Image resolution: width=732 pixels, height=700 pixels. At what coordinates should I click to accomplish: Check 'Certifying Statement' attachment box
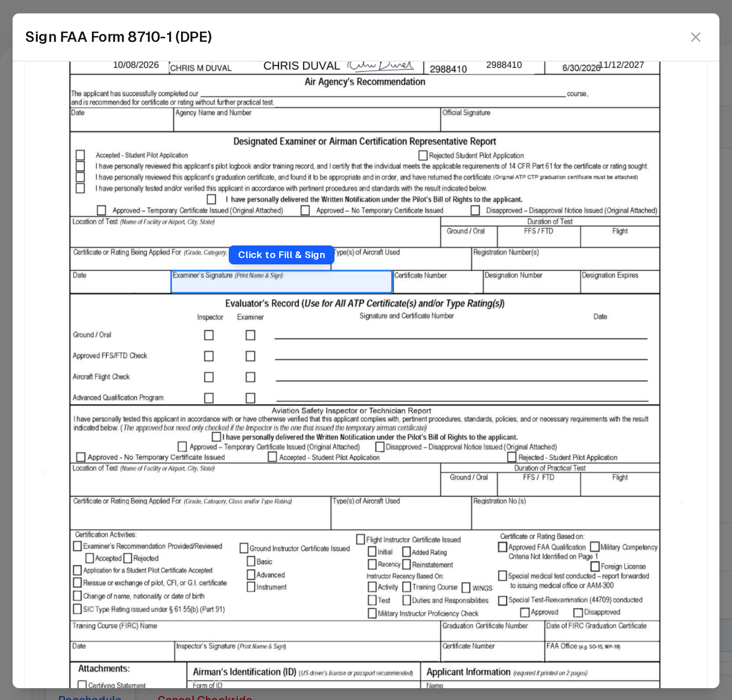point(82,685)
